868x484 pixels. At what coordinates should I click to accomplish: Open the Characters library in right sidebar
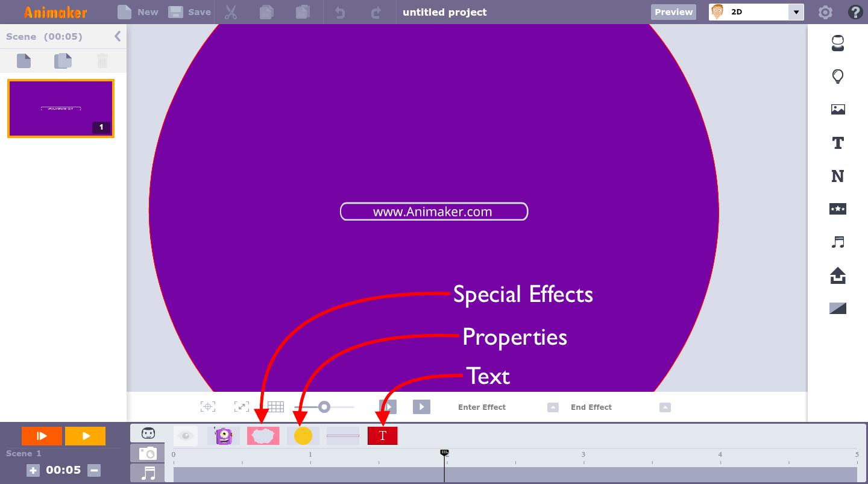838,43
